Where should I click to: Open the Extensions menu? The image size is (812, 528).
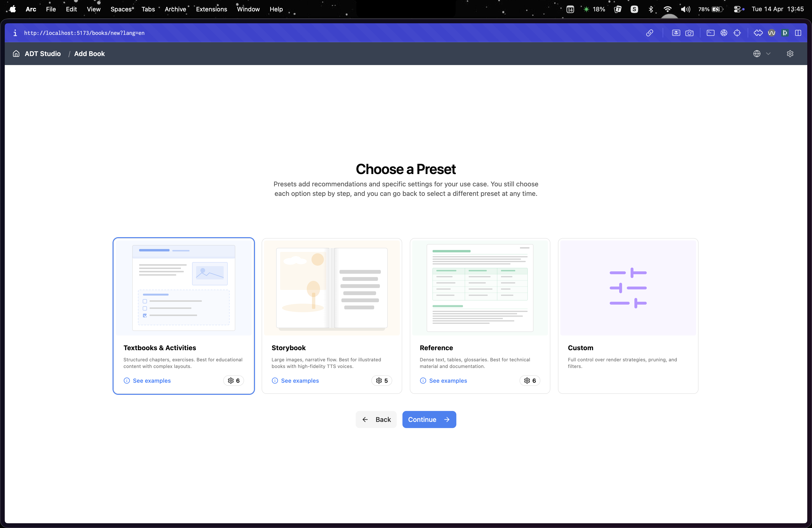(x=212, y=9)
